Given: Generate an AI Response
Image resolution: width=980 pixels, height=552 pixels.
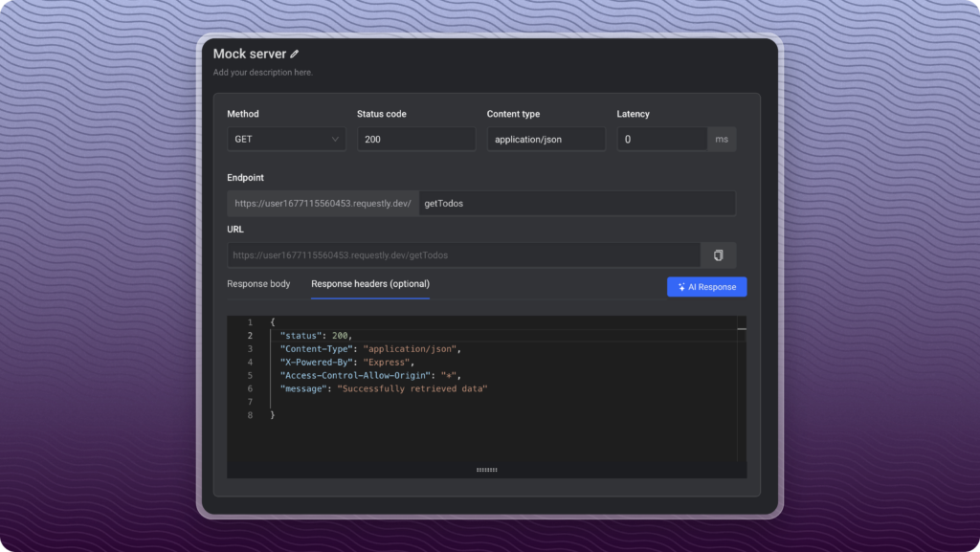Looking at the screenshot, I should [707, 287].
